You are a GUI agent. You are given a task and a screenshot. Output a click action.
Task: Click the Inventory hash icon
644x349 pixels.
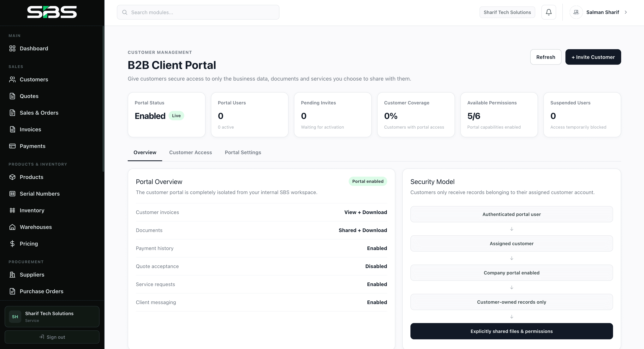click(12, 210)
